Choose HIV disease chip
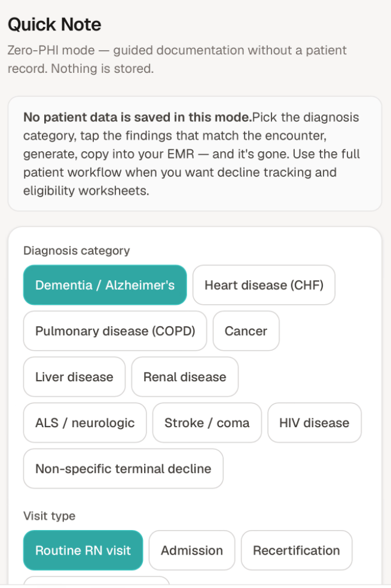The image size is (391, 588). (x=314, y=422)
